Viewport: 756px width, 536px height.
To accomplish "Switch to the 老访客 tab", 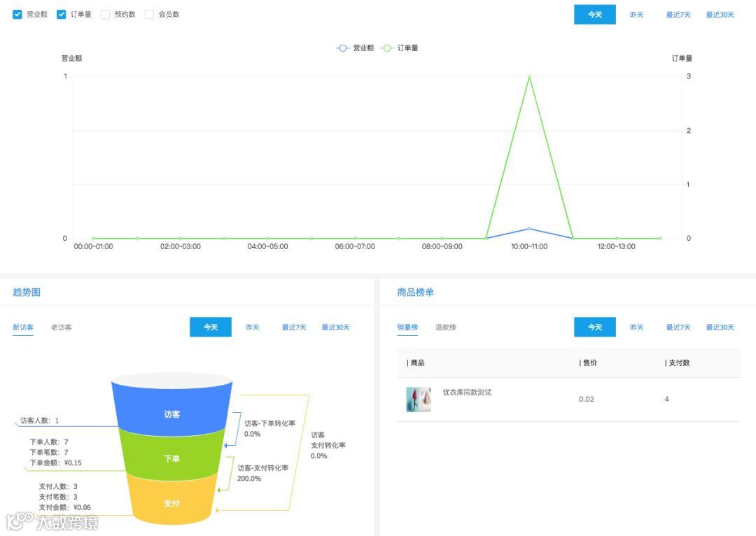I will click(x=61, y=327).
